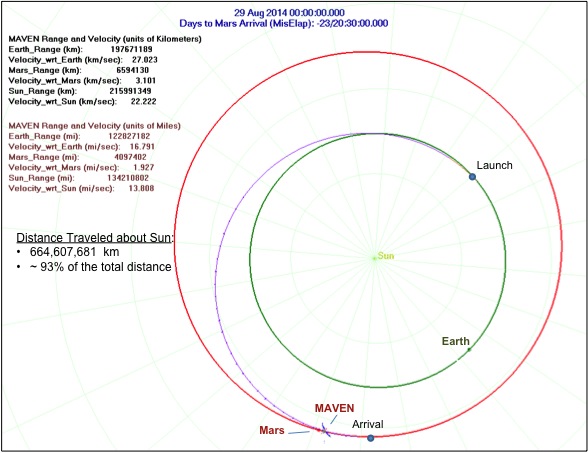This screenshot has height=453, width=588.
Task: Click MAVEN Range and Velocity Miles heading
Action: pyautogui.click(x=94, y=126)
